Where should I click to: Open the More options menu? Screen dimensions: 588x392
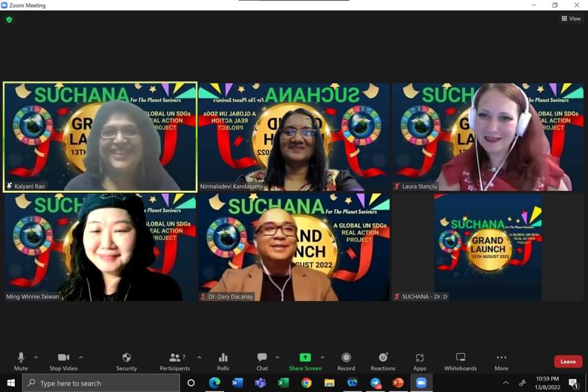coord(501,362)
